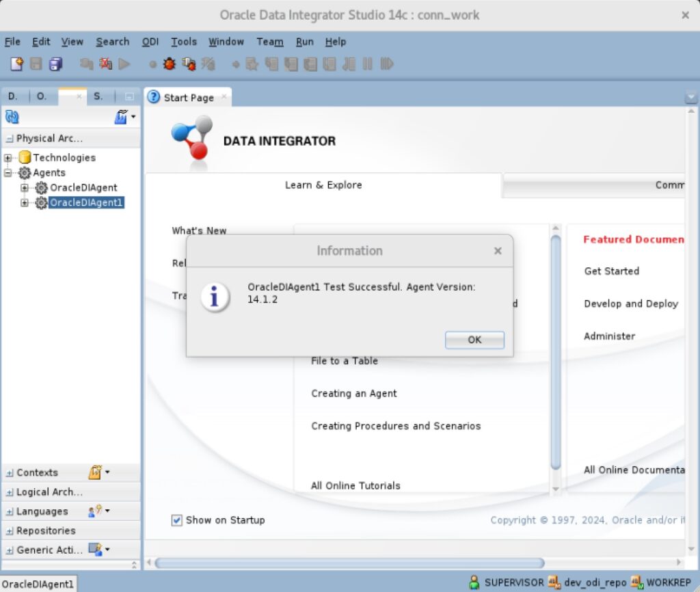Open the editor tab list dropdown
Screen dimensions: 700x592
click(690, 96)
